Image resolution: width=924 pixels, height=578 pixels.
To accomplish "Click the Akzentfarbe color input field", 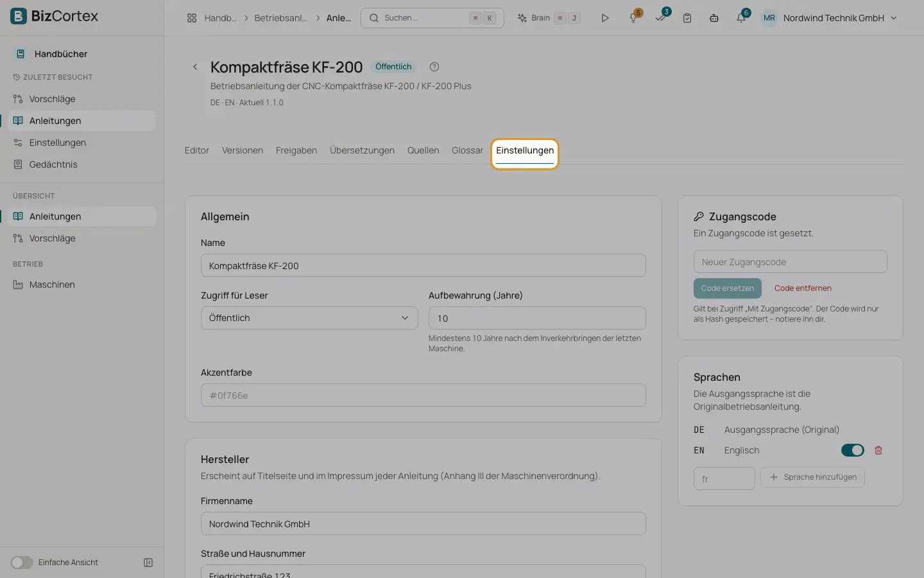I will coord(423,395).
